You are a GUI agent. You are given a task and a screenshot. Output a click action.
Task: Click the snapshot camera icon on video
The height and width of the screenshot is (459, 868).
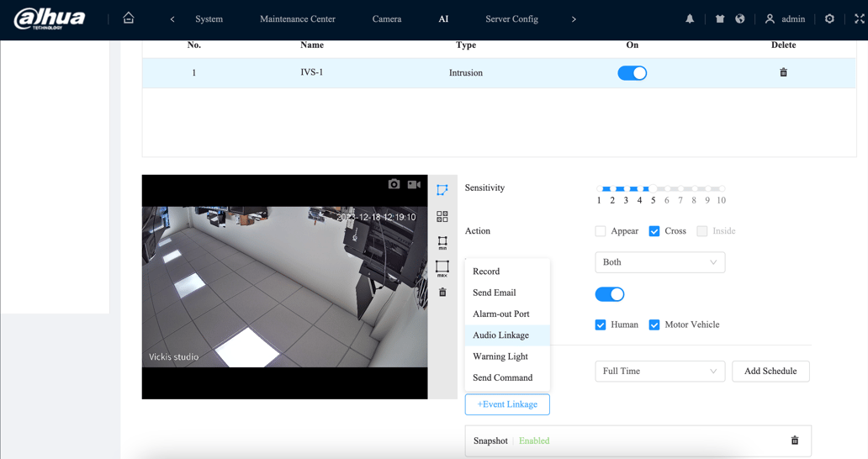point(394,184)
